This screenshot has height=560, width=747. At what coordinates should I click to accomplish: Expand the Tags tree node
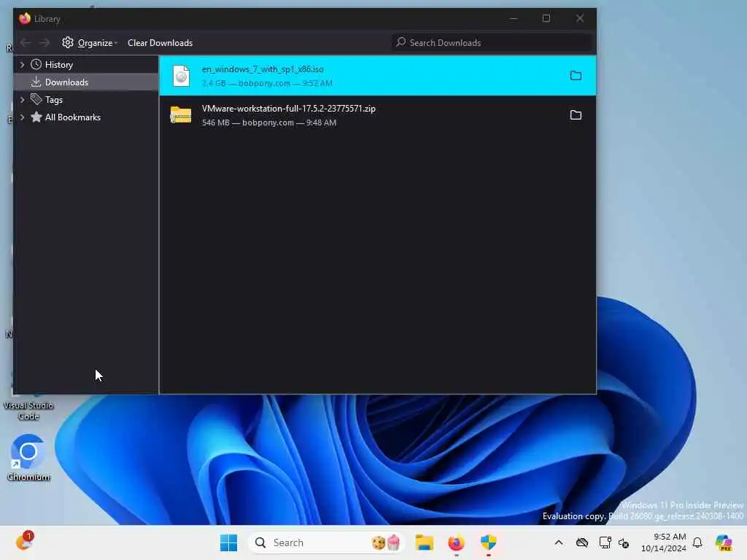[x=22, y=99]
